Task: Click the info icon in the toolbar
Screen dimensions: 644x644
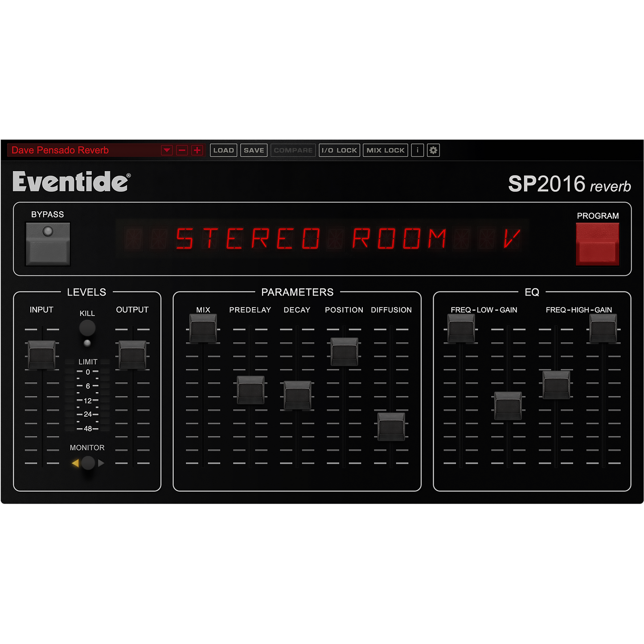Action: [x=417, y=150]
